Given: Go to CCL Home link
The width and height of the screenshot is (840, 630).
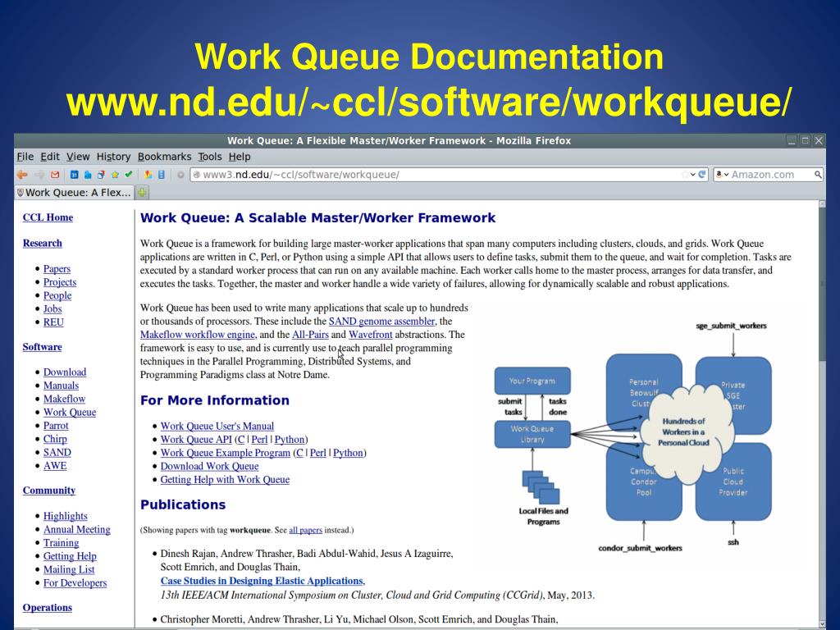Looking at the screenshot, I should [x=48, y=217].
